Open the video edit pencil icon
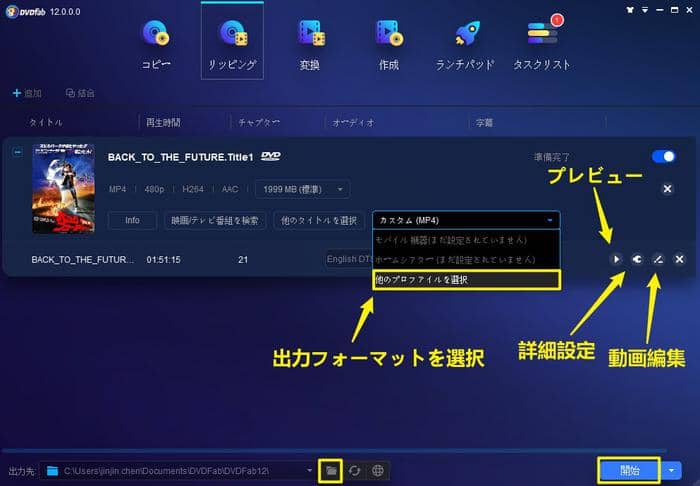Viewport: 700px width, 486px height. 657,259
